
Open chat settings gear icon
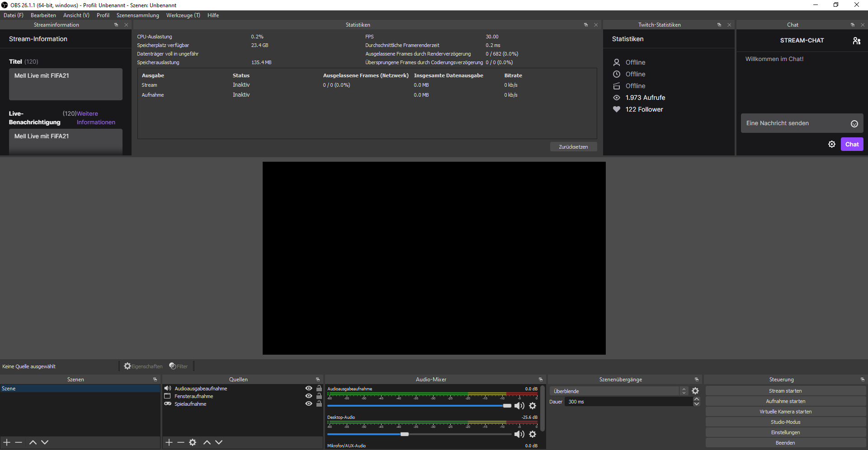coord(831,144)
